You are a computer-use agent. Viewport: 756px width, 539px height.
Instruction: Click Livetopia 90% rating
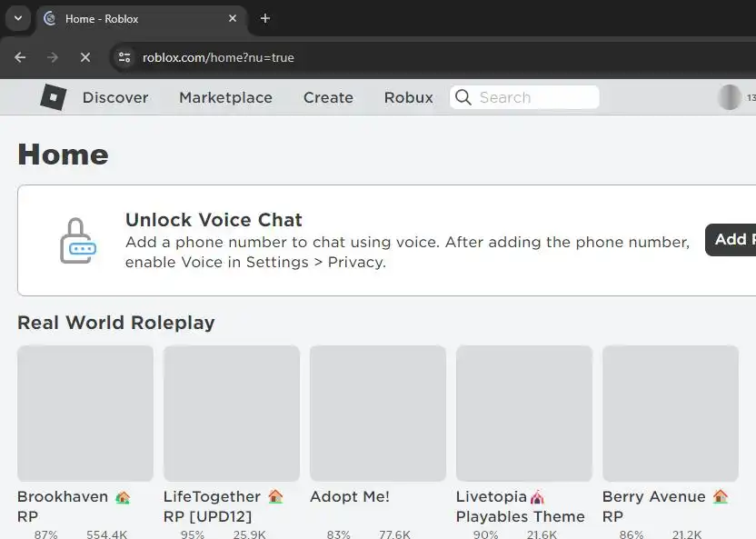point(485,534)
